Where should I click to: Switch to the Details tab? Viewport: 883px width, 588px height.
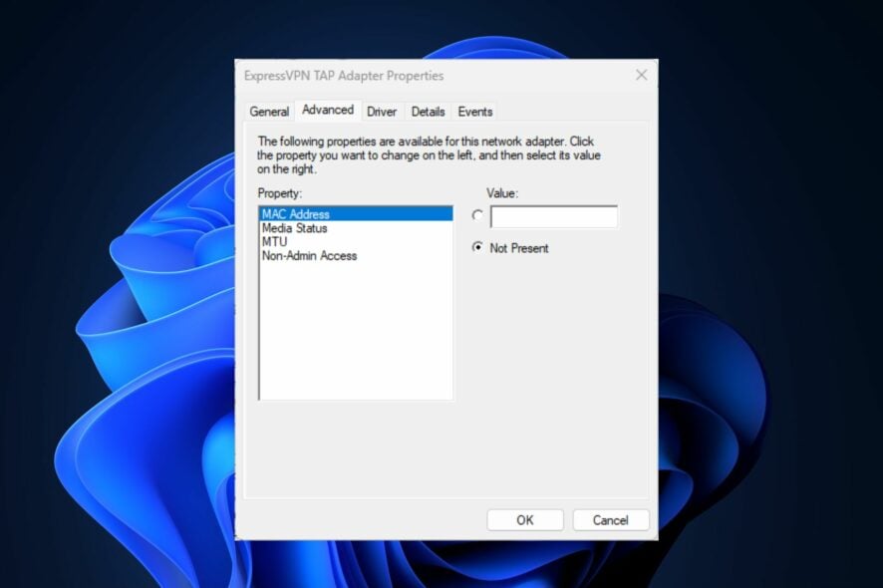(x=429, y=112)
